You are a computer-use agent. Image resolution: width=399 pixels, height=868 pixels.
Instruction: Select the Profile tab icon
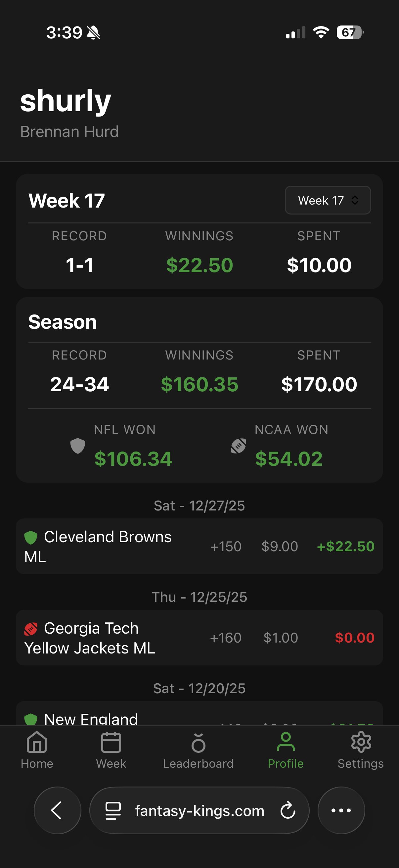[286, 742]
